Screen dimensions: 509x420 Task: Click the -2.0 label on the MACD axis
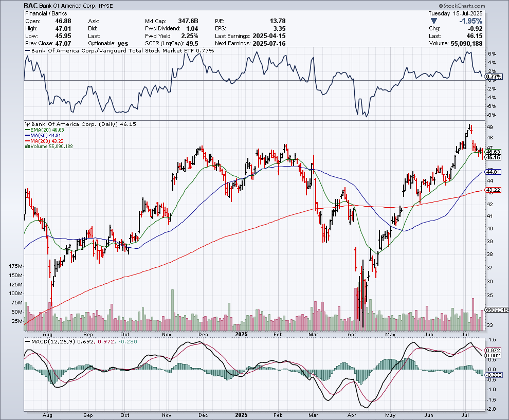492,409
